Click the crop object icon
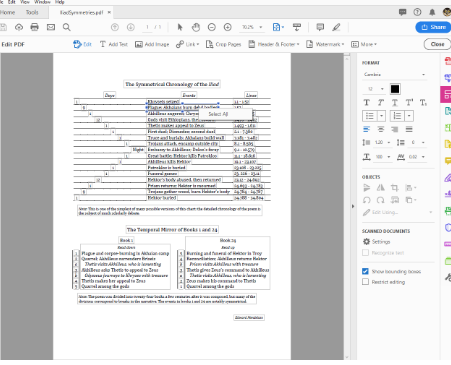Viewport: 451px width, 365px height. click(x=395, y=188)
